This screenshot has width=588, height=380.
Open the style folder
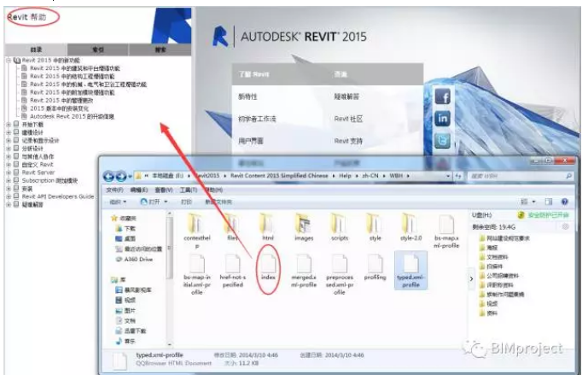[x=375, y=227]
